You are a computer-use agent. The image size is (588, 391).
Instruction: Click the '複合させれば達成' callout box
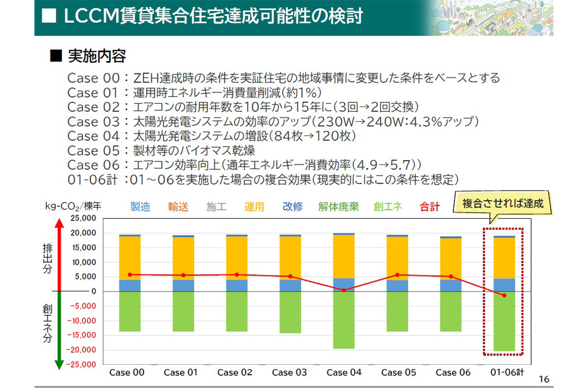[503, 203]
